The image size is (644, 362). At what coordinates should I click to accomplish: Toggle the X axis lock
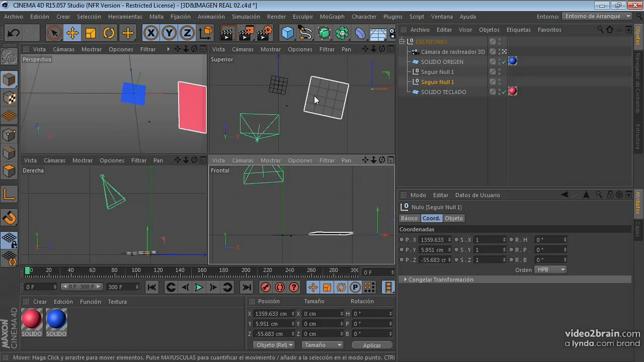click(150, 34)
